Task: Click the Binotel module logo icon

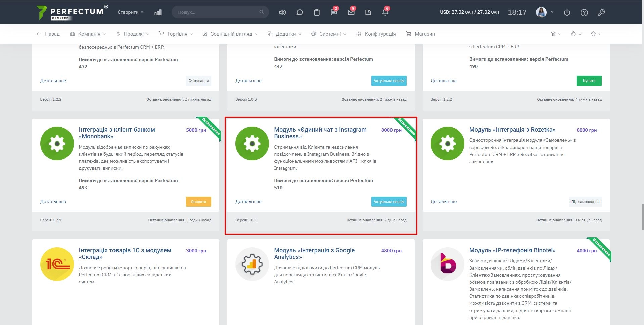Action: pos(448,264)
